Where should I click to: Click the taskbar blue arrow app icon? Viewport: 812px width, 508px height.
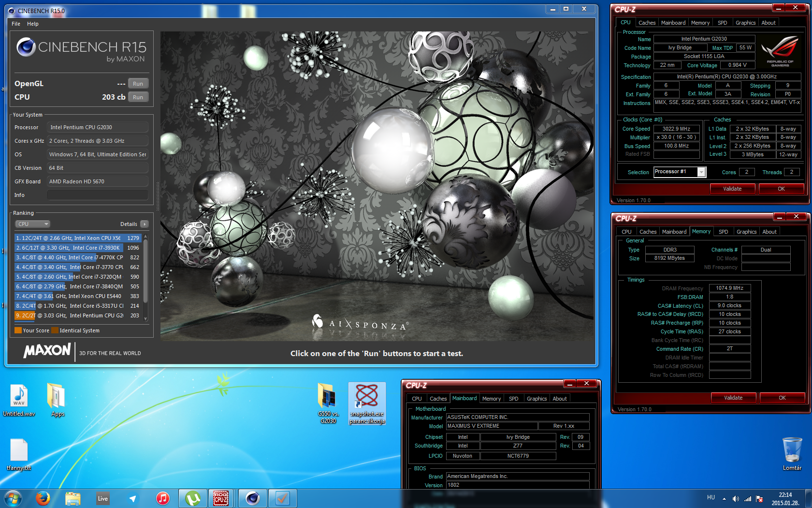point(132,498)
